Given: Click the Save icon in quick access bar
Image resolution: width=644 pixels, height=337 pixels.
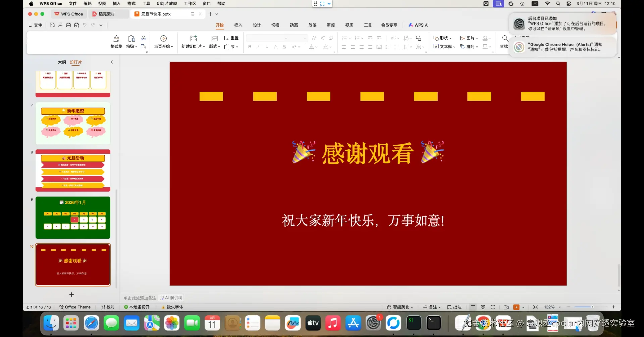Looking at the screenshot, I should [x=52, y=25].
